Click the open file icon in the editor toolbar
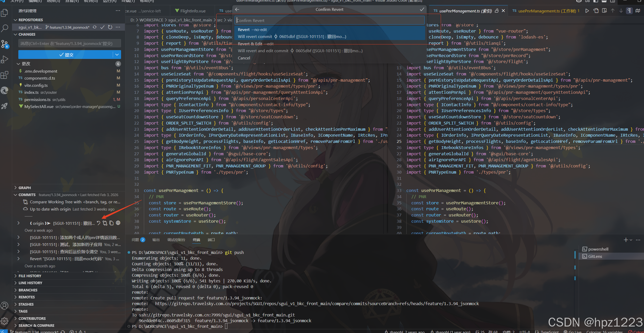The height and width of the screenshot is (333, 644). click(596, 11)
